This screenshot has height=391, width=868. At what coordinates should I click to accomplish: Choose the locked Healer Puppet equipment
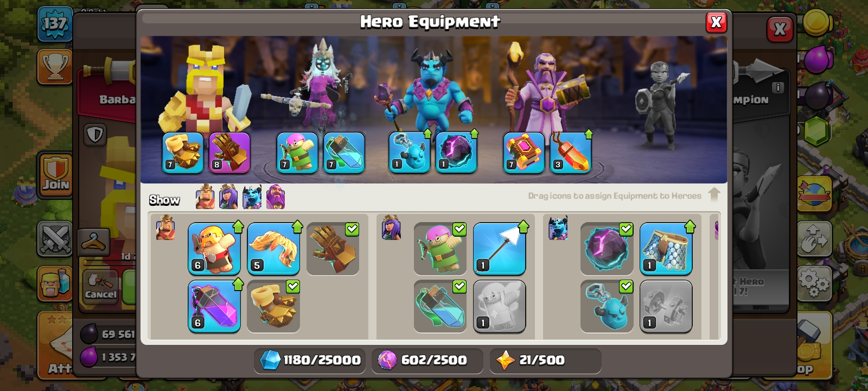pyautogui.click(x=499, y=306)
